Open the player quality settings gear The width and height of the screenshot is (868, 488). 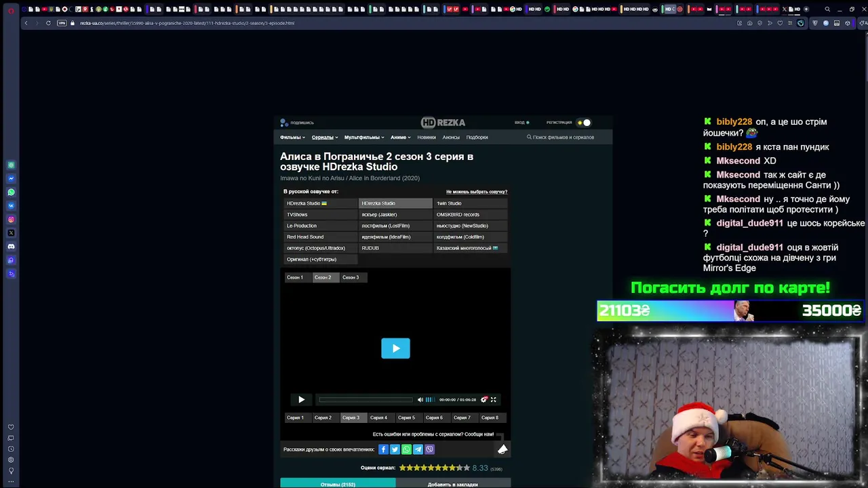coord(484,400)
